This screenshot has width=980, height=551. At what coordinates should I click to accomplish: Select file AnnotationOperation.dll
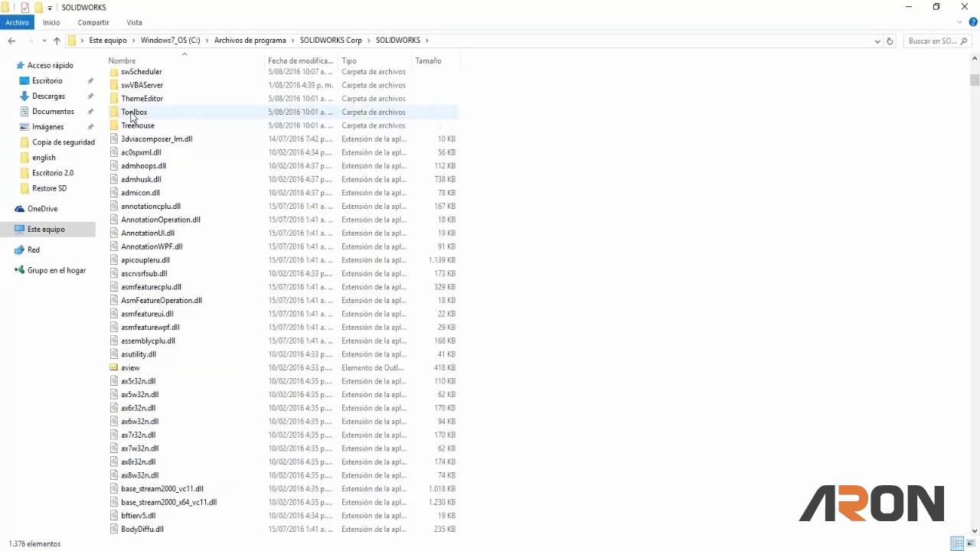(161, 220)
